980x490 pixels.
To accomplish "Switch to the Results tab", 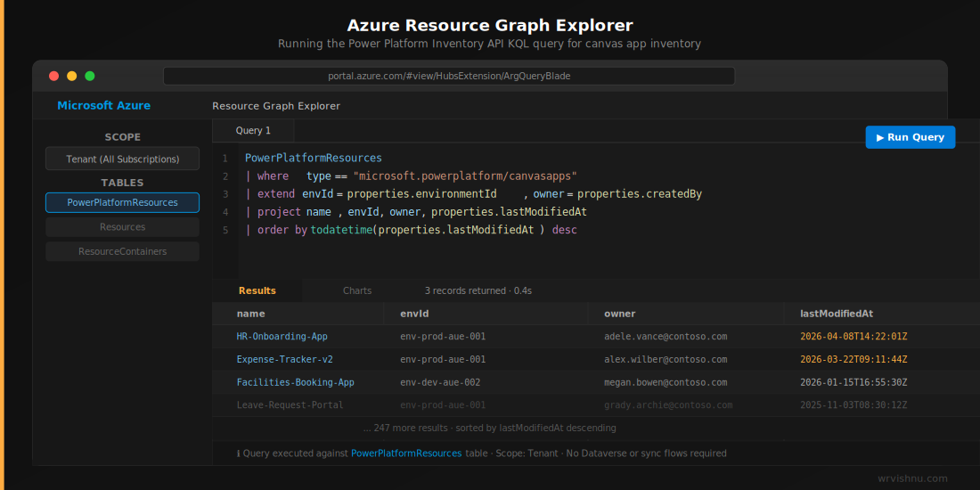I will [x=257, y=290].
